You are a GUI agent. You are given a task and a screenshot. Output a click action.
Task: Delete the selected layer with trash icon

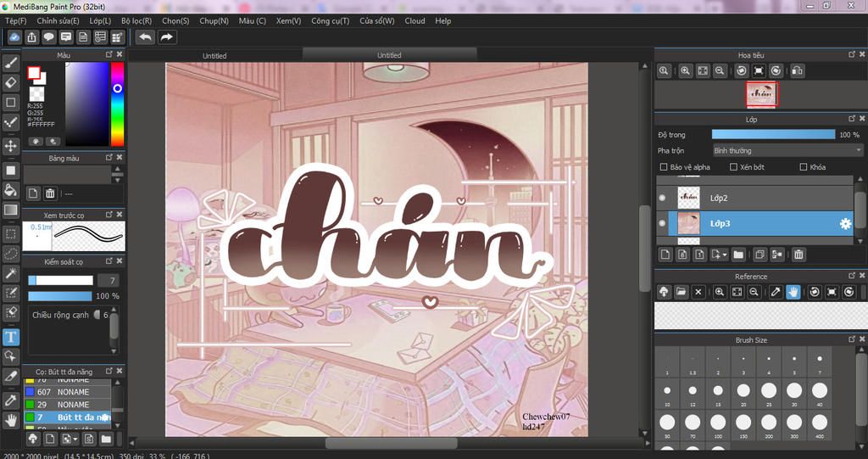(x=798, y=255)
